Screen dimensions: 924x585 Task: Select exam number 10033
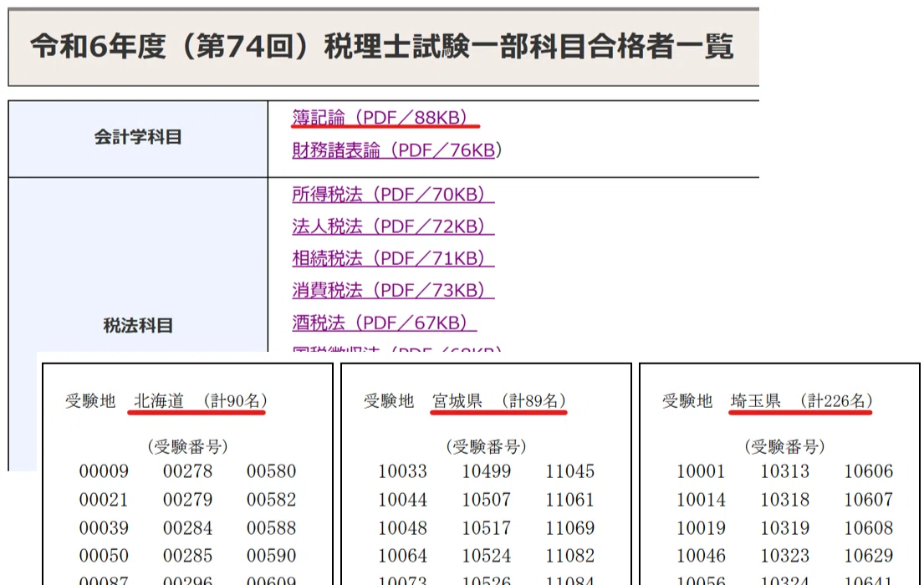(402, 471)
